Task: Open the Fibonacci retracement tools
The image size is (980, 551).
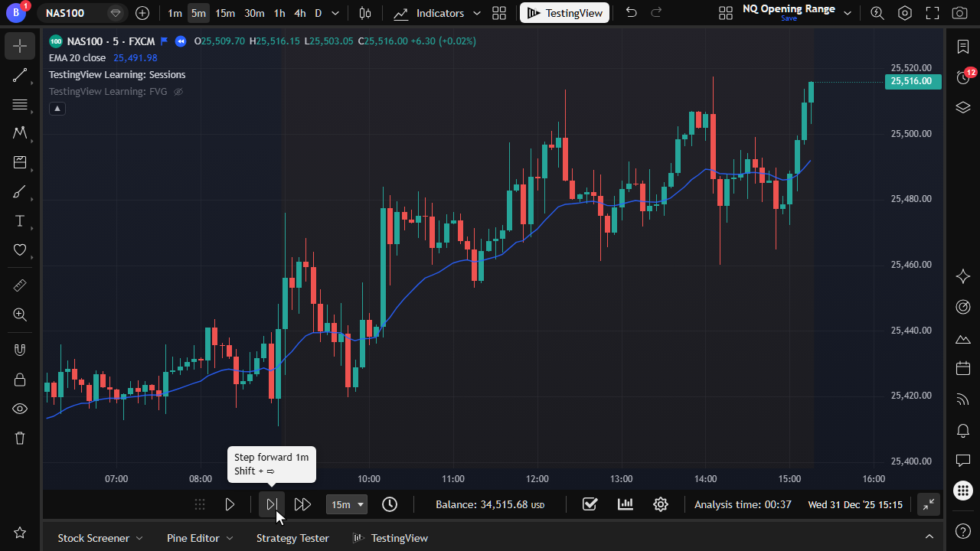Action: click(20, 104)
